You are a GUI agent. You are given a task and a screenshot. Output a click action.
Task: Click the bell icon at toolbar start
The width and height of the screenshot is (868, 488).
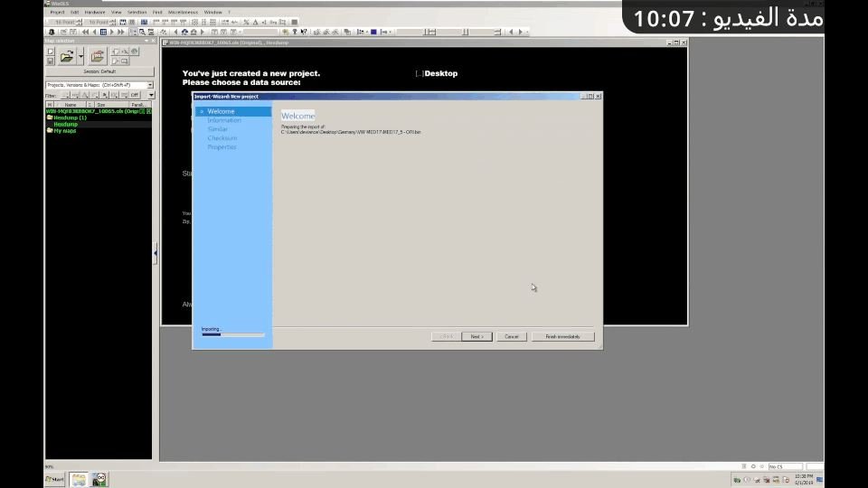coord(52,33)
